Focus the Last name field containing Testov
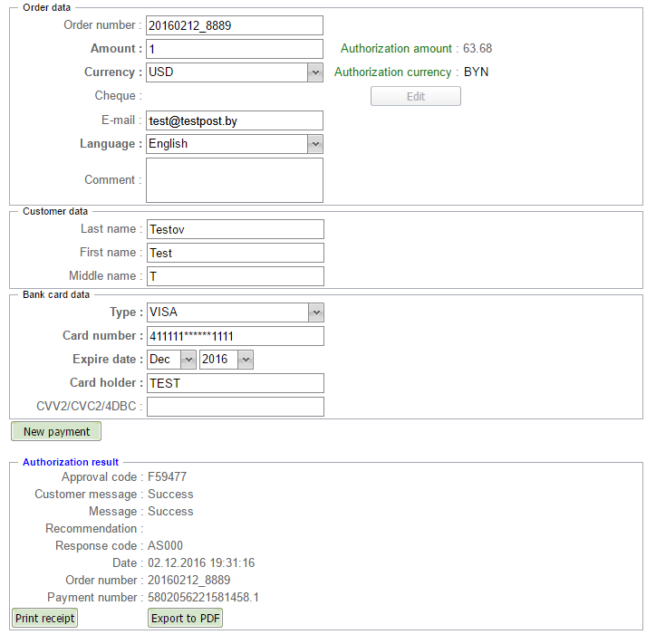This screenshot has width=656, height=644. click(x=234, y=230)
